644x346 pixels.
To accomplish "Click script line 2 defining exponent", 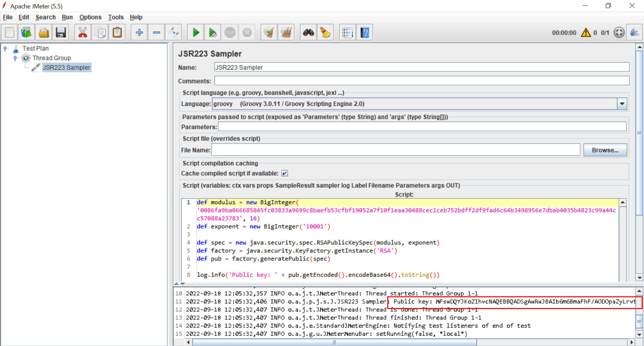I will pyautogui.click(x=263, y=226).
